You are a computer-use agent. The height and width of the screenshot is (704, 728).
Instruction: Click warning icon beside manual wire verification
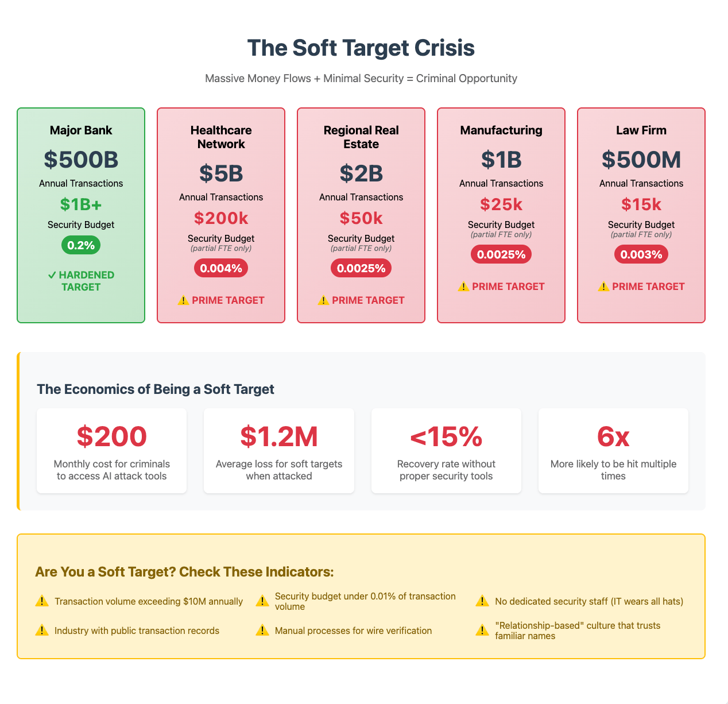point(262,630)
